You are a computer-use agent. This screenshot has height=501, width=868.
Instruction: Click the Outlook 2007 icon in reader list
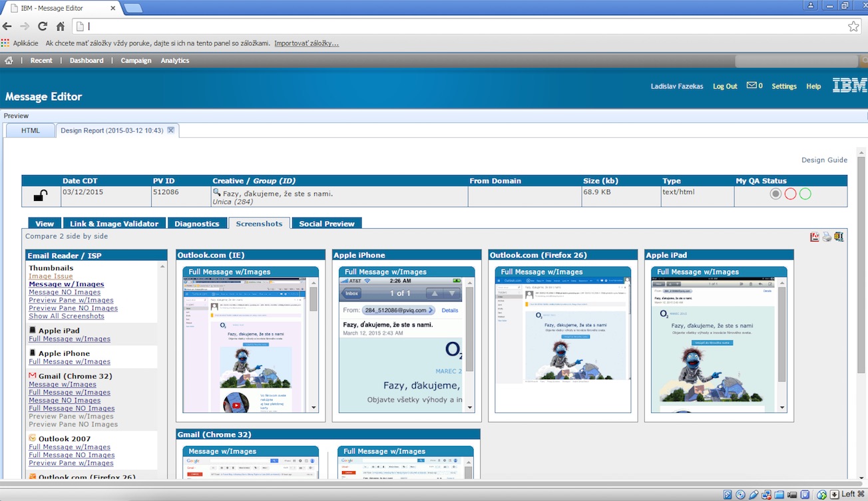click(33, 438)
